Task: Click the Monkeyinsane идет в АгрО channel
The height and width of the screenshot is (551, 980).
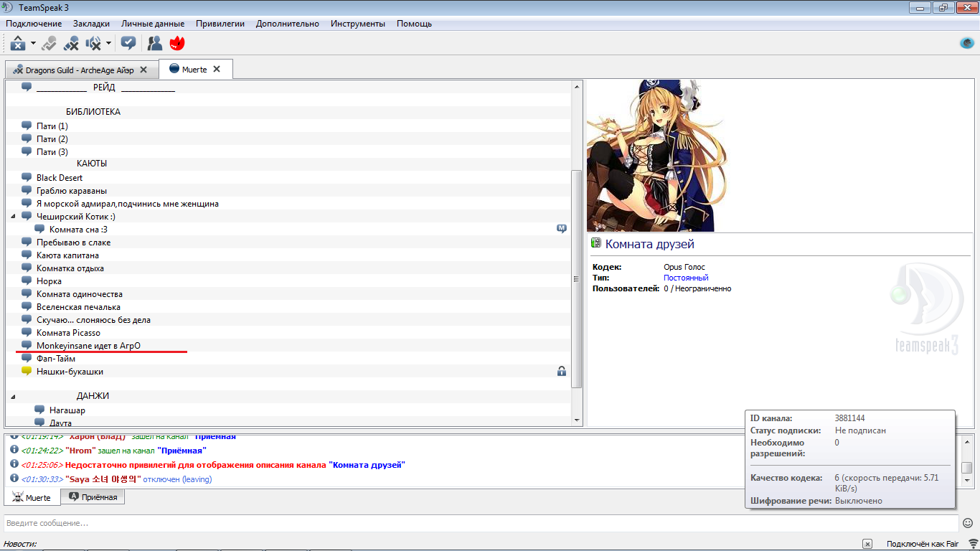Action: click(x=88, y=346)
